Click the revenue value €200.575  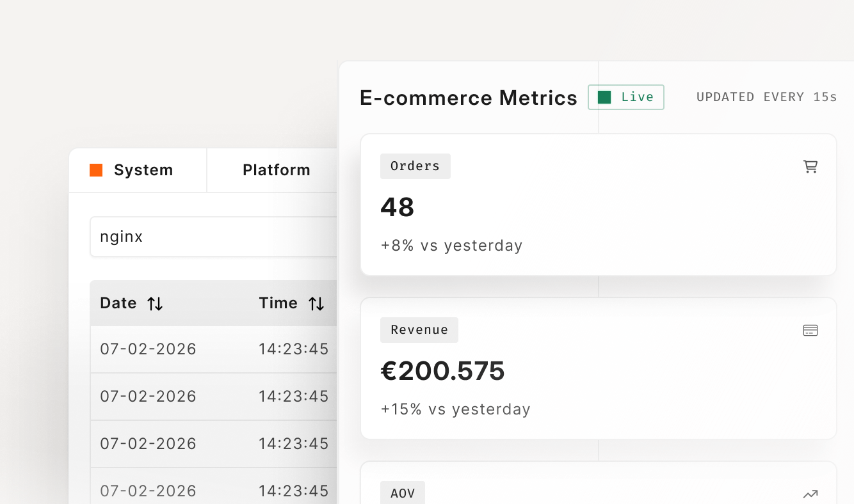tap(443, 371)
